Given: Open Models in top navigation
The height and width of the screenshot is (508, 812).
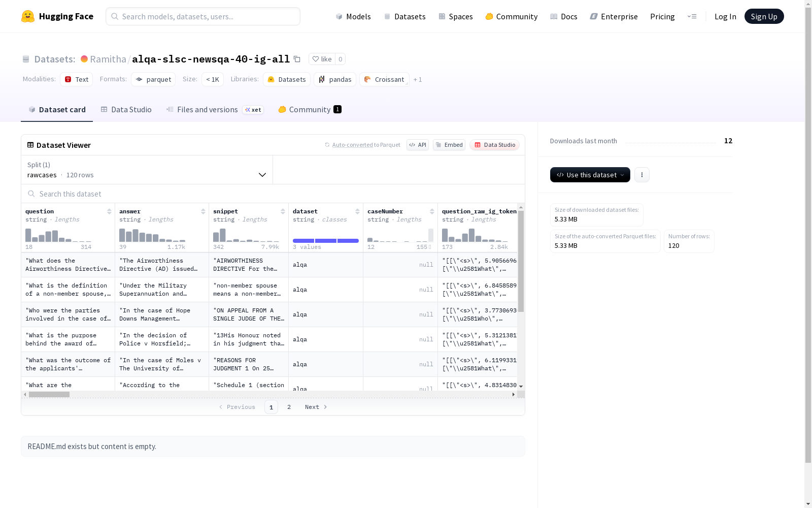Looking at the screenshot, I should [x=353, y=17].
